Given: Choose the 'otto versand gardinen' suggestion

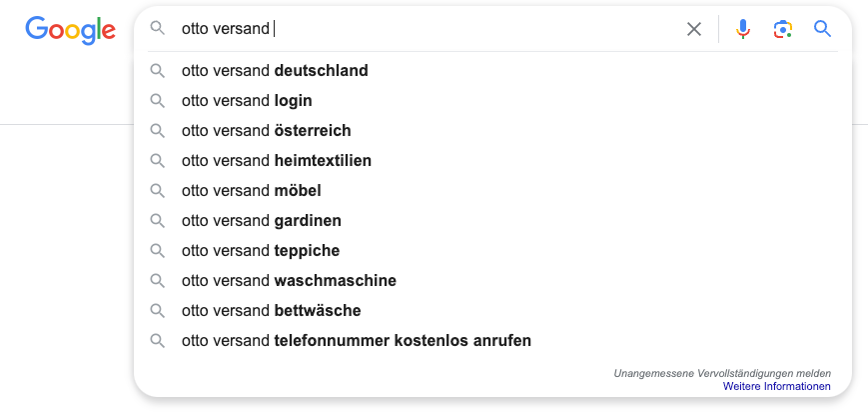Looking at the screenshot, I should 262,221.
